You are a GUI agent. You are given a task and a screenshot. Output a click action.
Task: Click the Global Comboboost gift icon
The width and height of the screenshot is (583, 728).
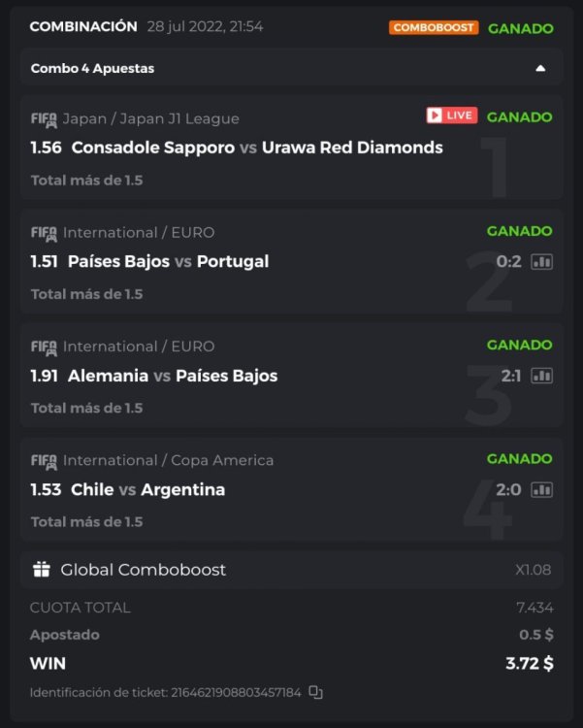click(x=41, y=570)
